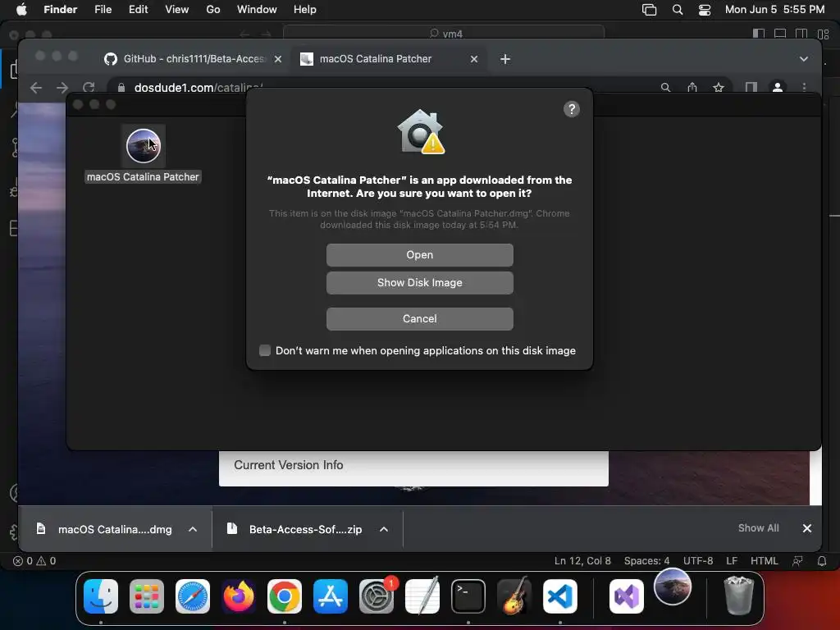
Task: Reload the dosdude1 page
Action: pyautogui.click(x=89, y=87)
